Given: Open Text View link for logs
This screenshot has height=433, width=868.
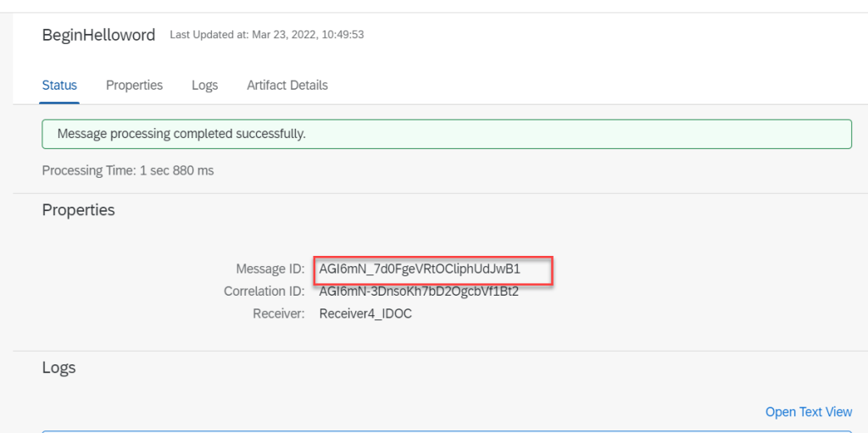Looking at the screenshot, I should coord(808,412).
